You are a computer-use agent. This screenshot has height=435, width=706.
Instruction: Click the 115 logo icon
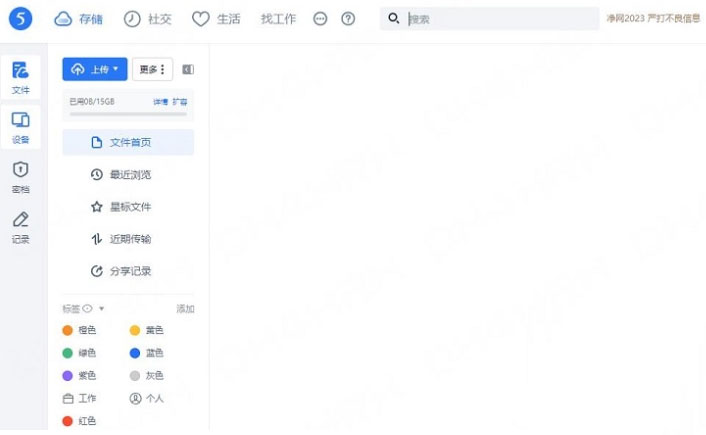(x=20, y=18)
